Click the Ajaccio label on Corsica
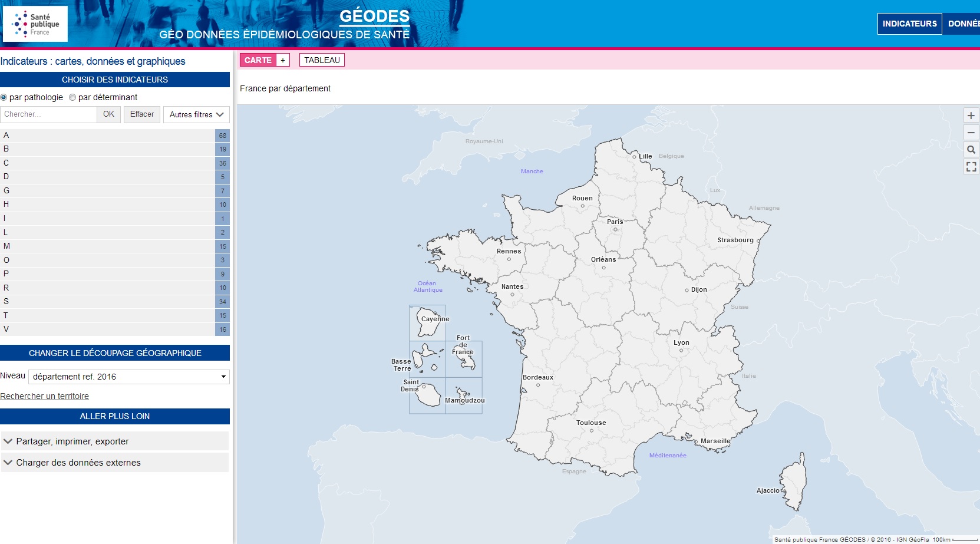Screen dimensions: 980x544 (768, 490)
